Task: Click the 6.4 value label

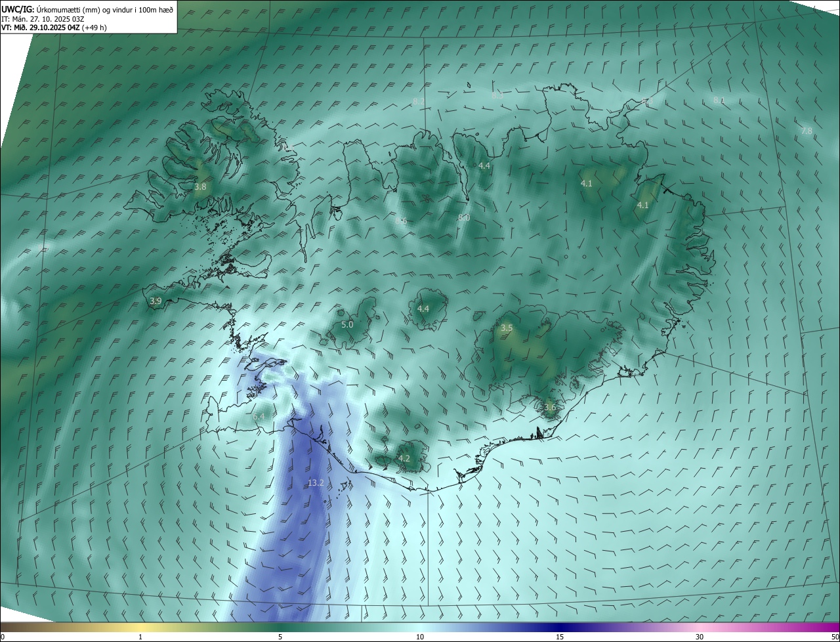Action: pos(259,416)
